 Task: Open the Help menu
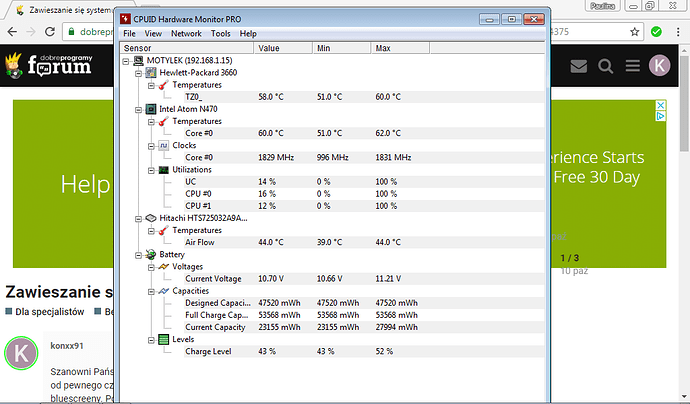(248, 33)
